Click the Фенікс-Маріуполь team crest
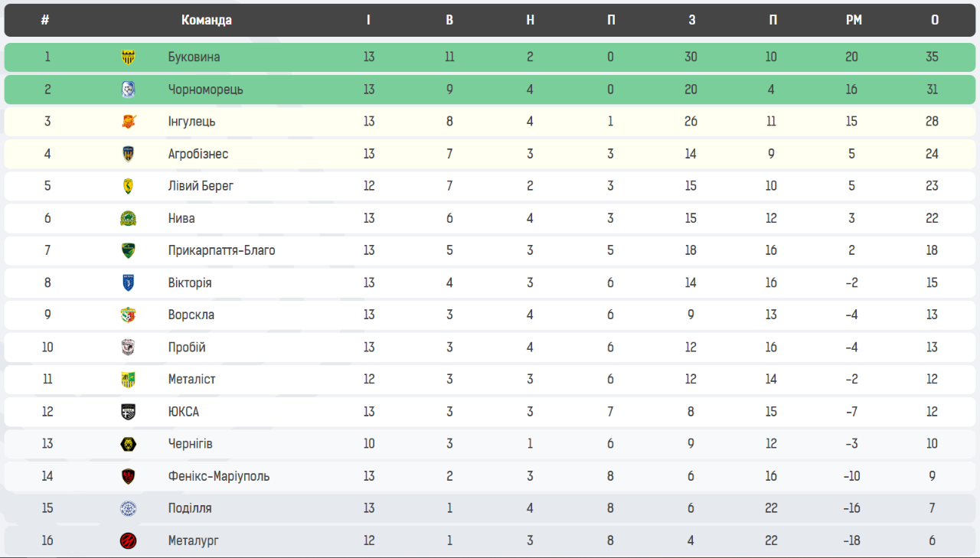This screenshot has width=980, height=558. click(129, 476)
